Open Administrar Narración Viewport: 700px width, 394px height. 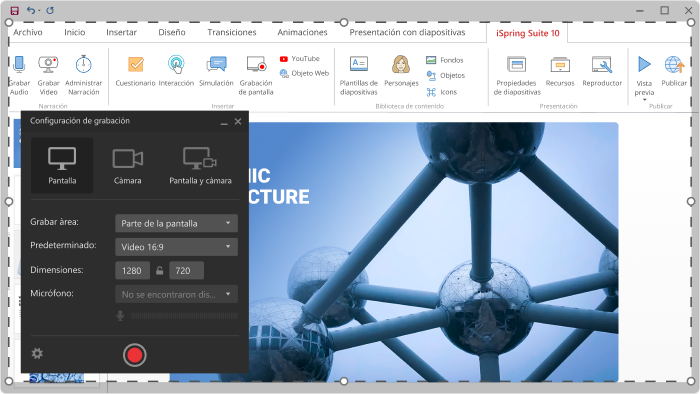83,65
